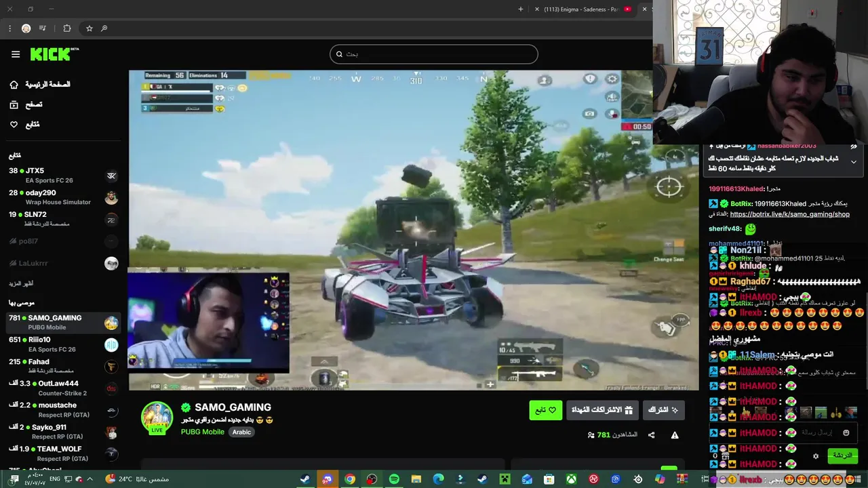Image resolution: width=868 pixels, height=488 pixels.
Task: Open الصفحة الرئيسية in the sidebar
Action: (41, 85)
